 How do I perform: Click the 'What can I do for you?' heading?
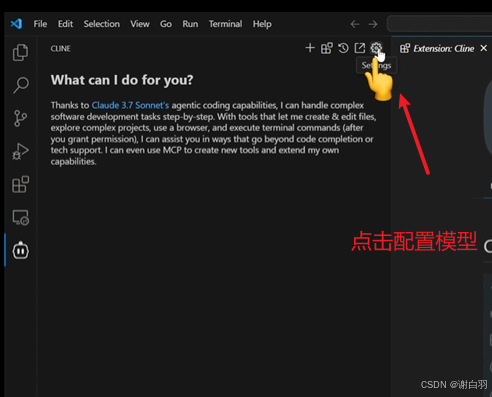[122, 80]
